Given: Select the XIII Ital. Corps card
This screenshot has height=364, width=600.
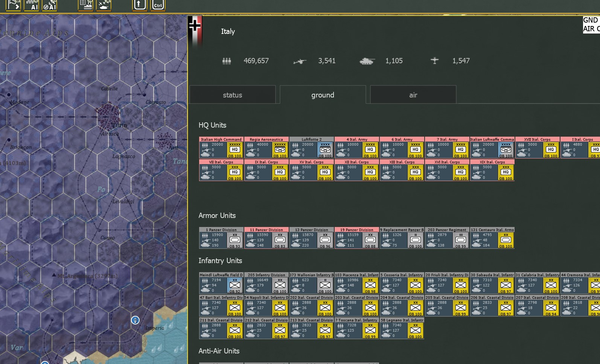Looking at the screenshot, I should pyautogui.click(x=402, y=170).
